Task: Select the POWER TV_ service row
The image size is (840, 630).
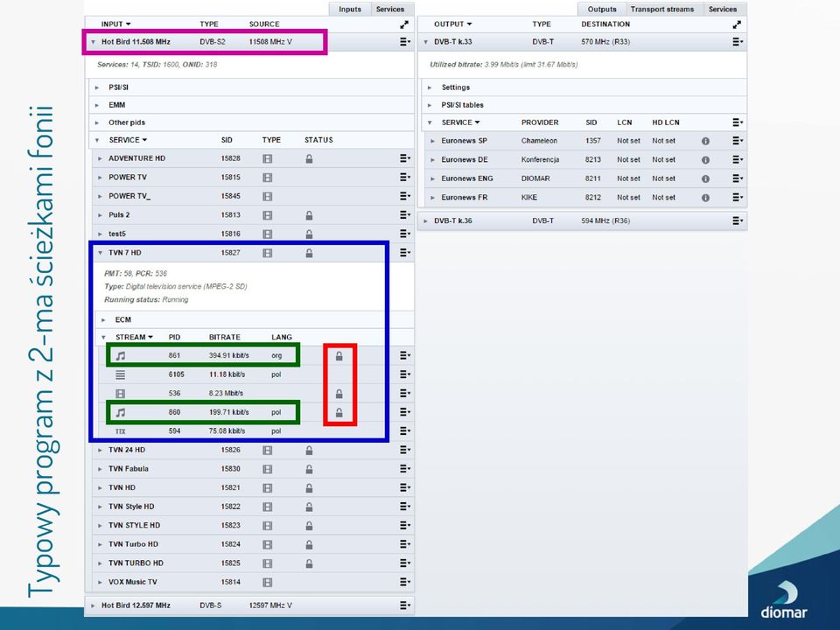Action: 252,196
